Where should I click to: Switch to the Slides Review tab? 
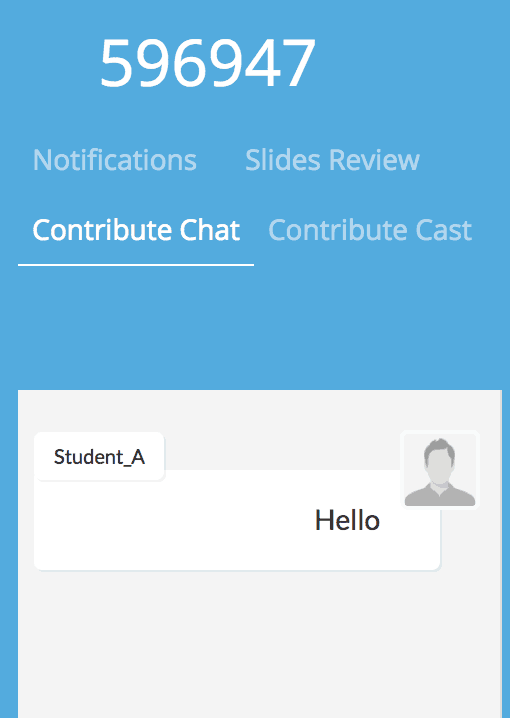pyautogui.click(x=332, y=160)
